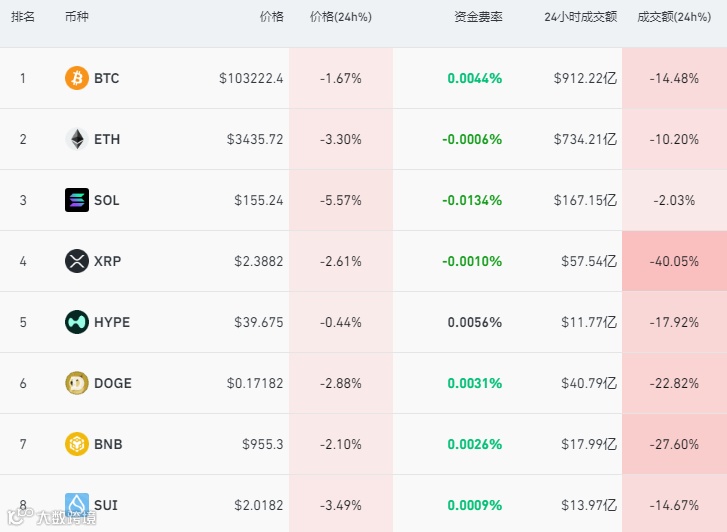The width and height of the screenshot is (727, 532).
Task: Click volume value $17.99亿
Action: 589,444
